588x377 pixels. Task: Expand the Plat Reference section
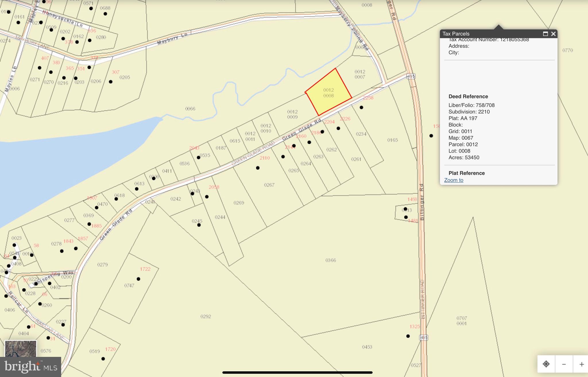click(x=467, y=173)
